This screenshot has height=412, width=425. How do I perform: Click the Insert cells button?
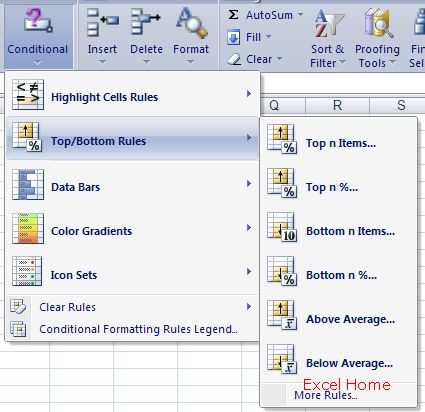102,36
